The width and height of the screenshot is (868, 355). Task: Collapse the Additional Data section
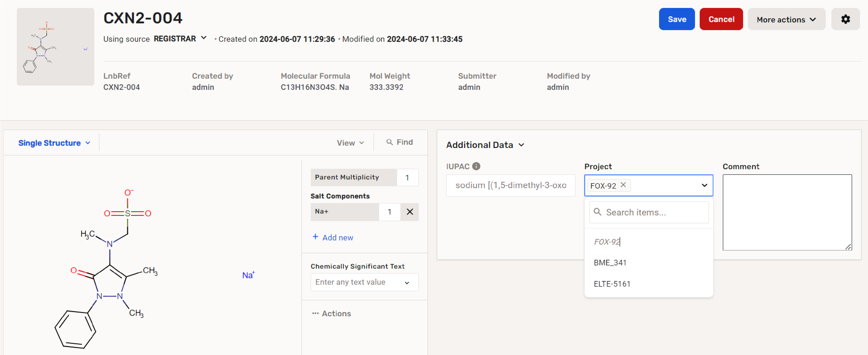pyautogui.click(x=521, y=145)
